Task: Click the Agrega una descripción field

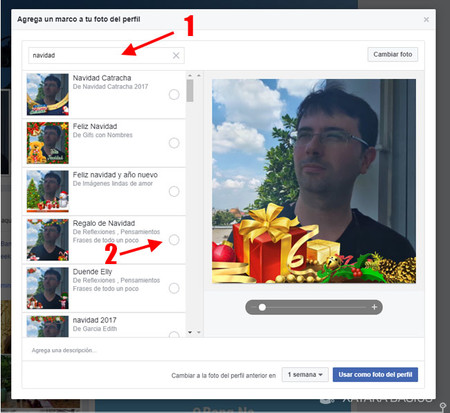Action: pyautogui.click(x=223, y=350)
